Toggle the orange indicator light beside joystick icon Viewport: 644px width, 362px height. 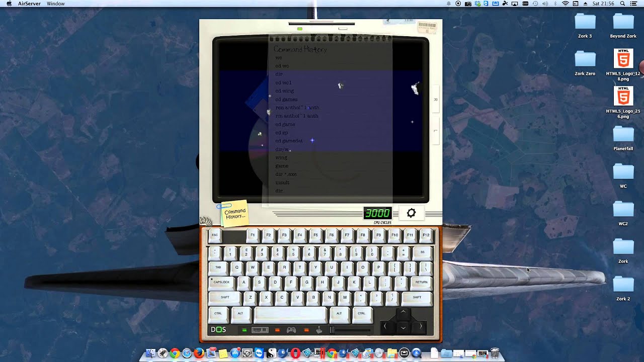pos(306,330)
